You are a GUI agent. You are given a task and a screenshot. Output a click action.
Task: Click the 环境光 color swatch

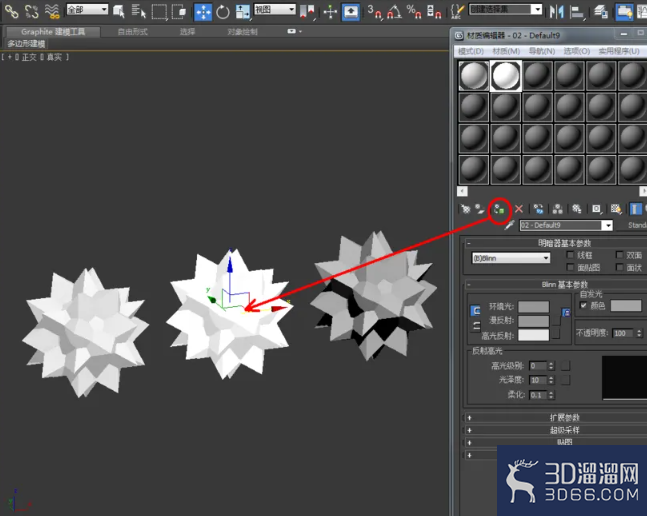[x=534, y=306]
